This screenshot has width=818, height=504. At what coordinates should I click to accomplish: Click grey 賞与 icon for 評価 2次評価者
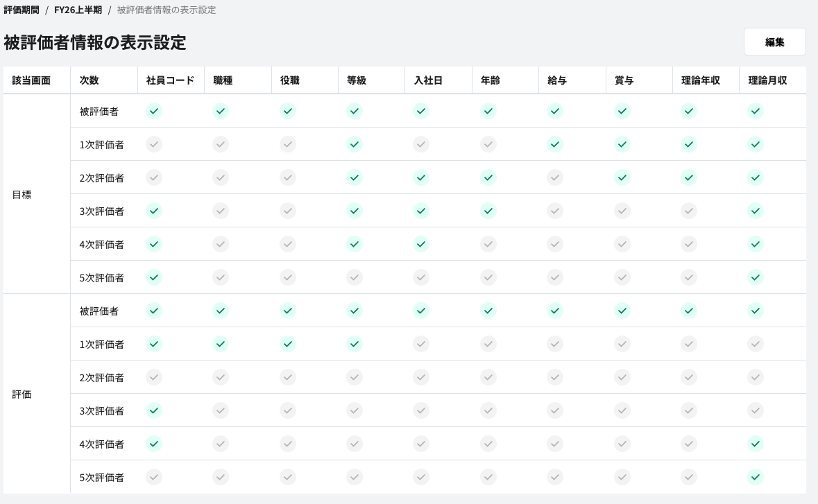coord(622,377)
